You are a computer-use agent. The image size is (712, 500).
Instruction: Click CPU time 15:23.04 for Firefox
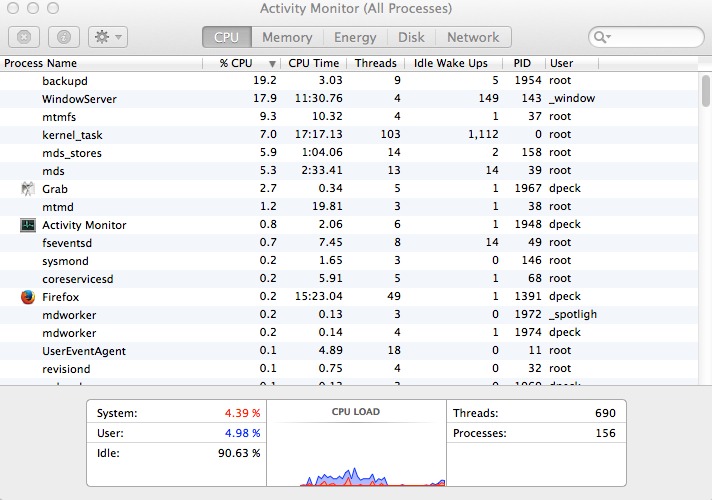(319, 296)
